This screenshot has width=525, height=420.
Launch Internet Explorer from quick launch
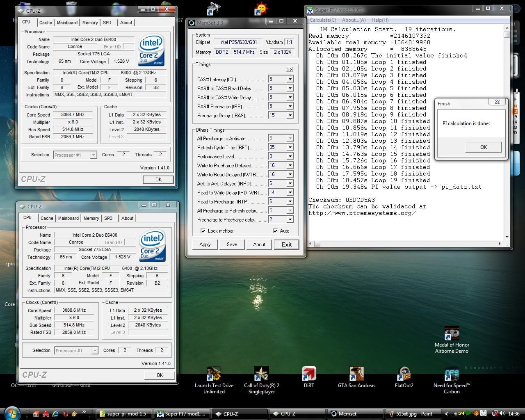55,414
